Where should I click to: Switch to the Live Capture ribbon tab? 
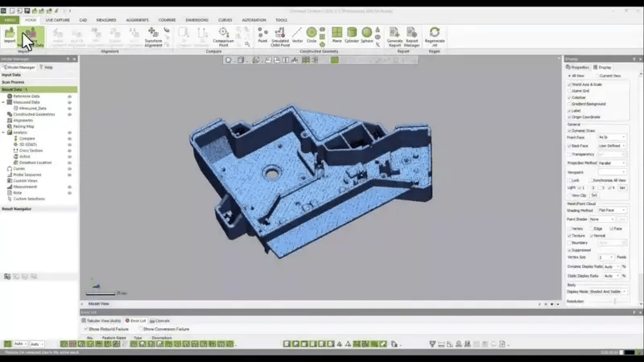[57, 19]
